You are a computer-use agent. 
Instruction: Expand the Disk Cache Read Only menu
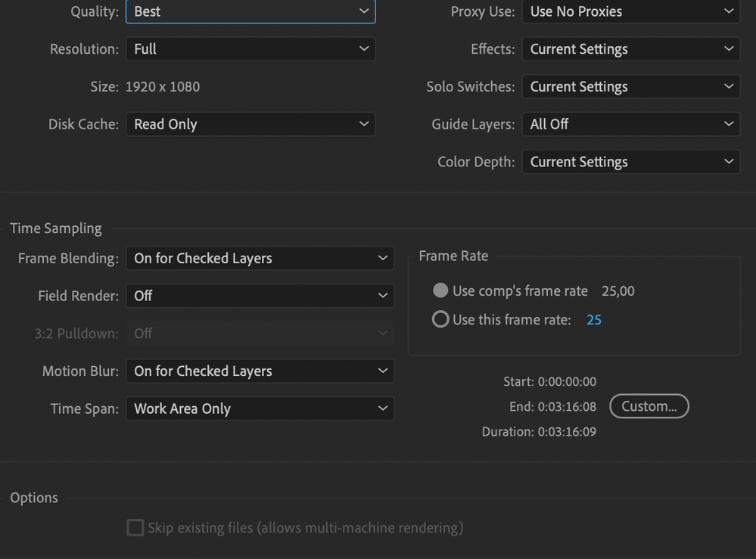(x=250, y=124)
